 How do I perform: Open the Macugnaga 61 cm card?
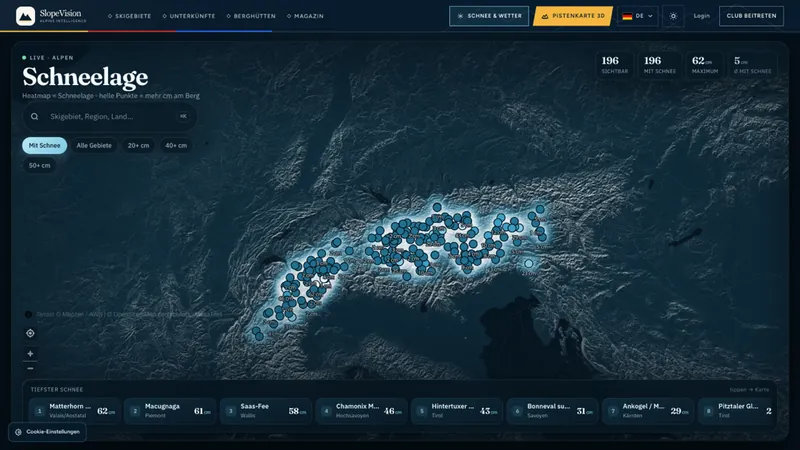[170, 411]
